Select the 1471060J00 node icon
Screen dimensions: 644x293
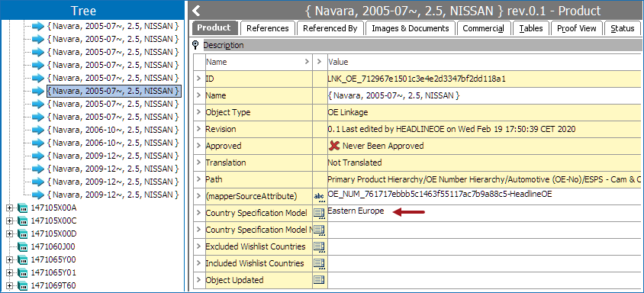(23, 246)
